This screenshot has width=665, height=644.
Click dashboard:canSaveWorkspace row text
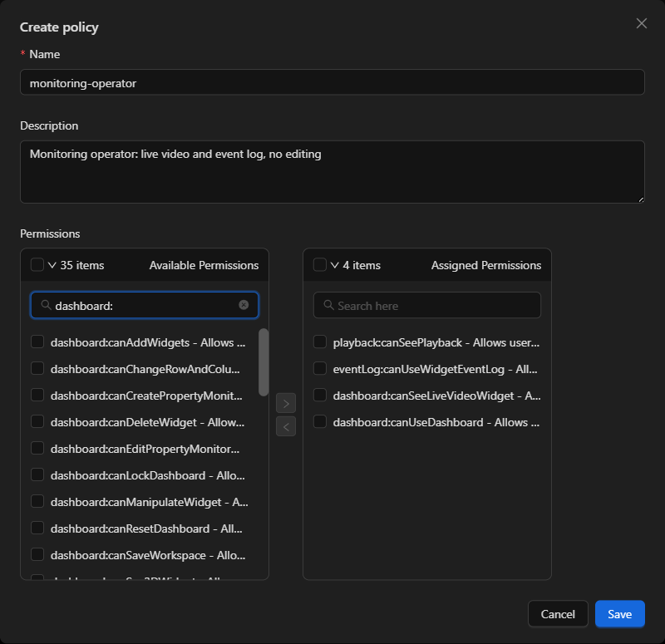148,555
